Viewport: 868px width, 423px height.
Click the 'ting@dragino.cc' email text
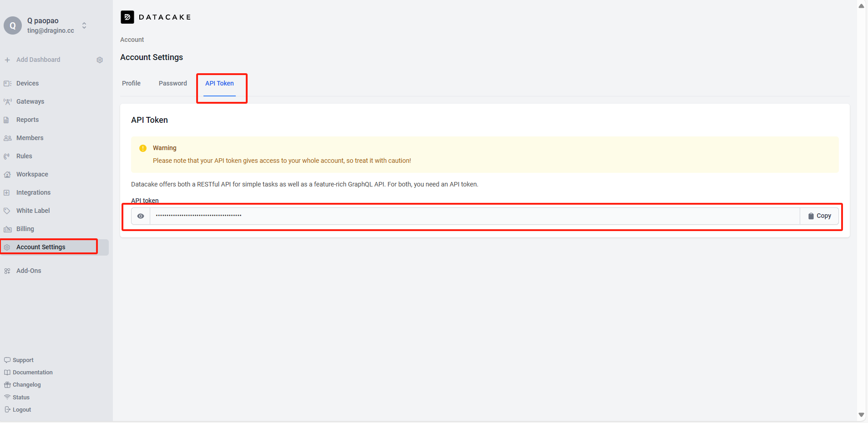(51, 30)
